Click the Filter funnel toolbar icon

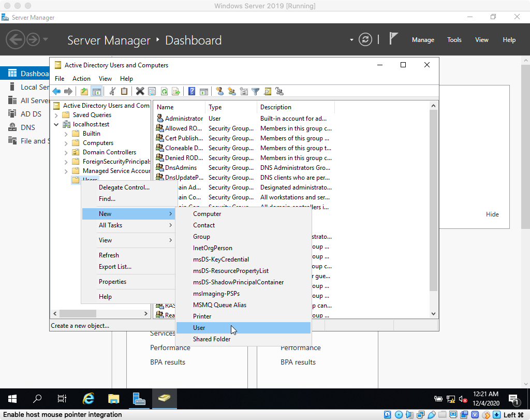coord(256,91)
